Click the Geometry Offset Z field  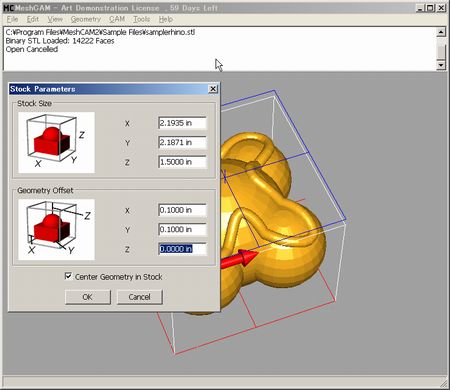(x=182, y=249)
